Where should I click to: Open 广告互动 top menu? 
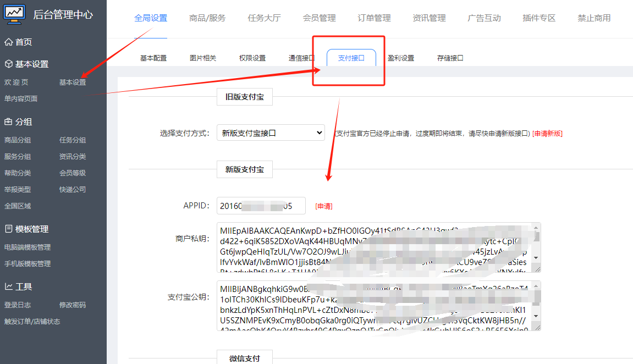coord(483,18)
